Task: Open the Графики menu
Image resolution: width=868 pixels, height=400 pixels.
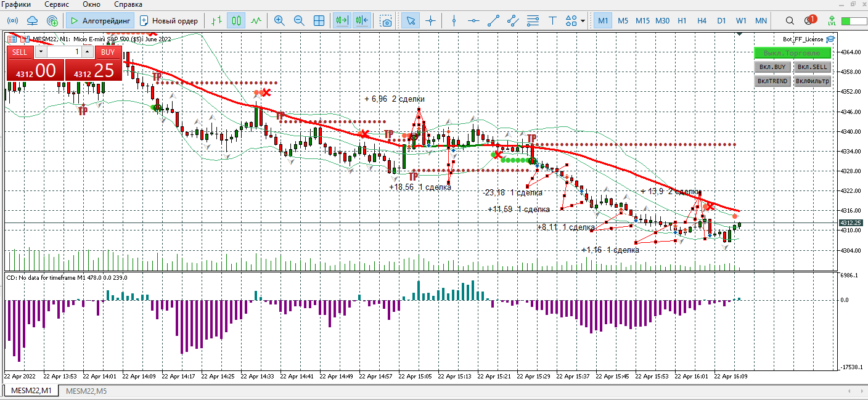Action: [16, 4]
